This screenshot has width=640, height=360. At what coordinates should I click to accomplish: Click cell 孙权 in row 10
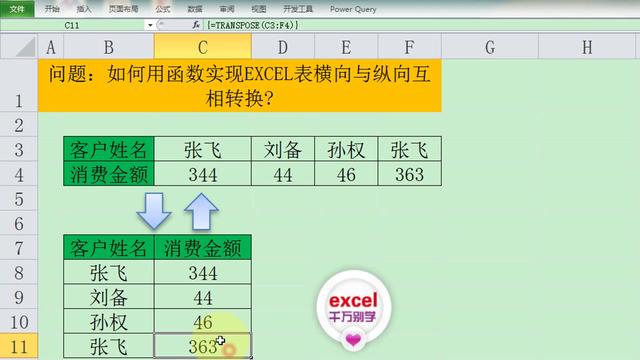tap(109, 322)
